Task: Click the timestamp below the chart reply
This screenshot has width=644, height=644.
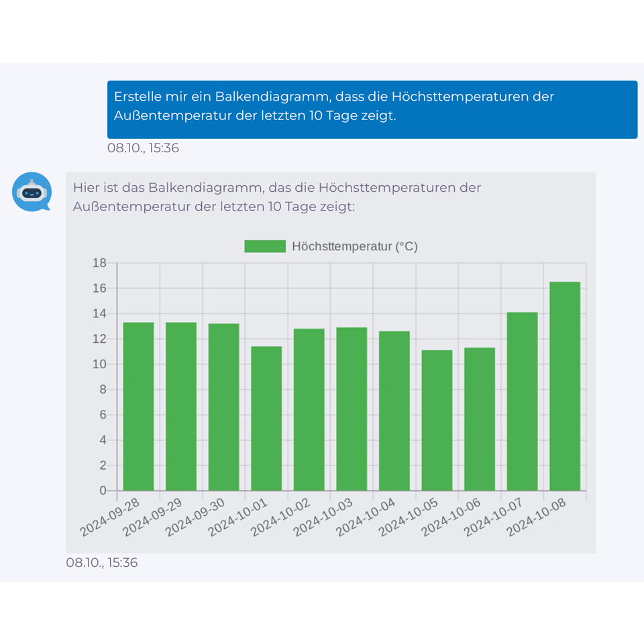Action: point(101,563)
